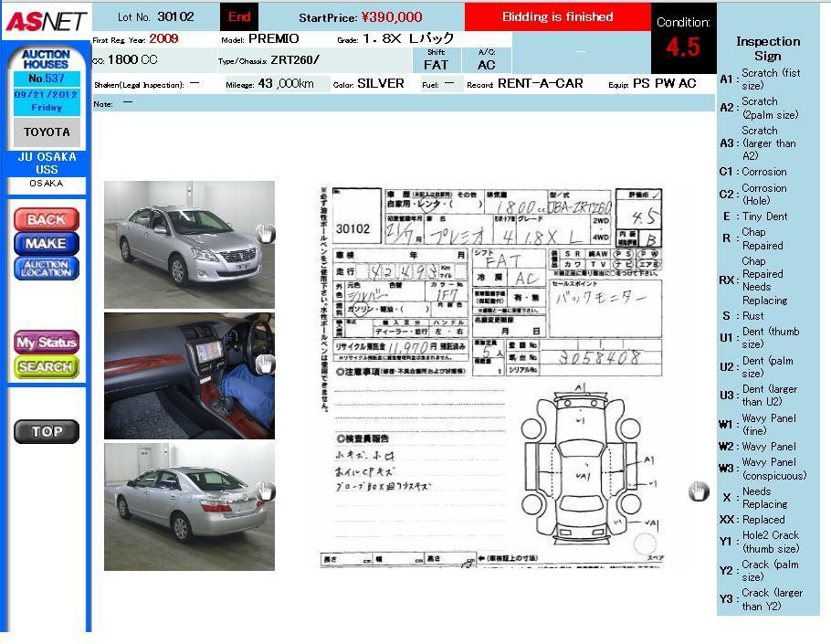Click the red End status label
Screen dimensions: 831x644
point(239,16)
